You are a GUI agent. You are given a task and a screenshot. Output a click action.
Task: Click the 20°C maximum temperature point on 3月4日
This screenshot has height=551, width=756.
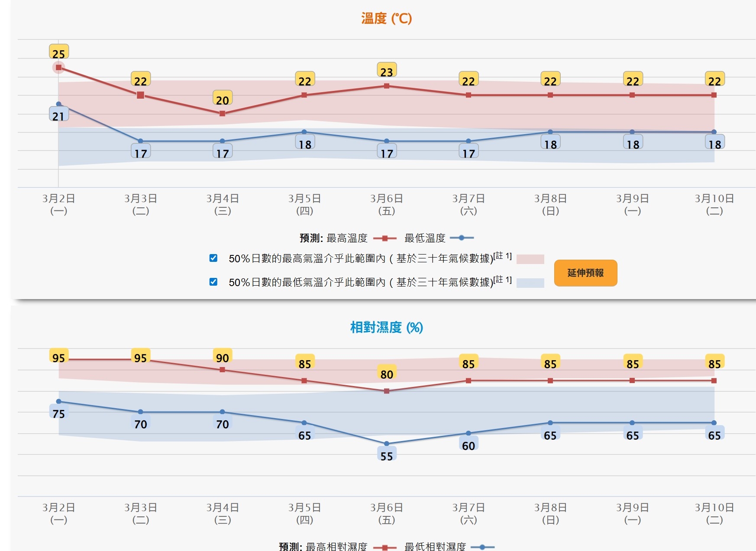[222, 113]
